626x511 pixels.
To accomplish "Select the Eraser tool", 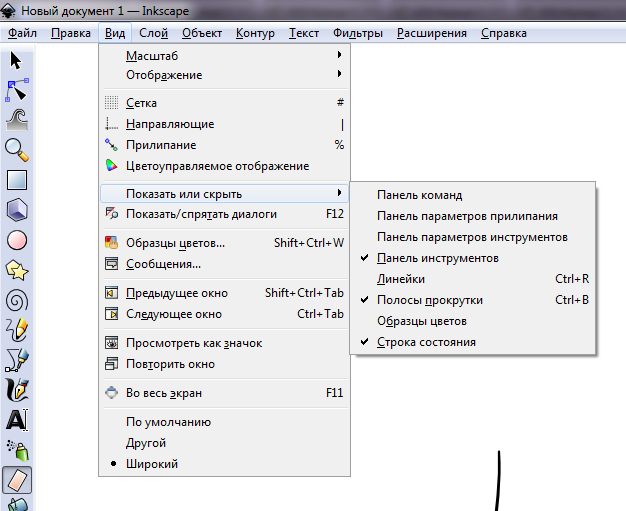I will pos(17,480).
